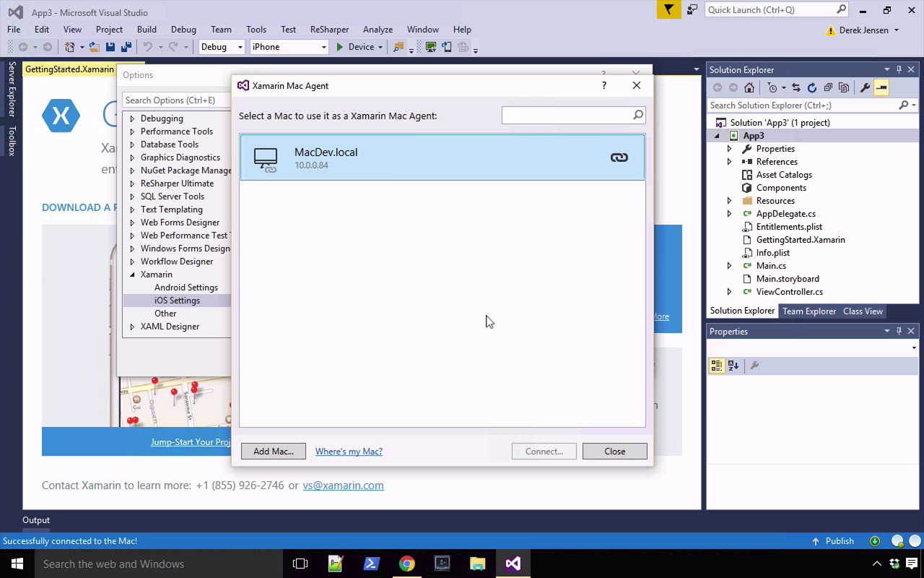
Task: Expand the XAML Designer node in Options
Action: tap(132, 327)
